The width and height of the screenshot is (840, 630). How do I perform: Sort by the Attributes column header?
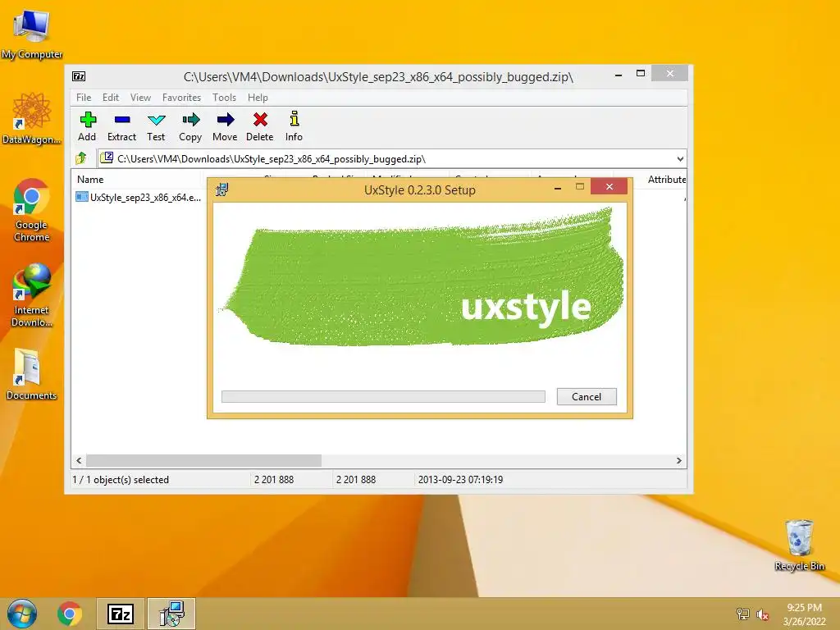(666, 180)
